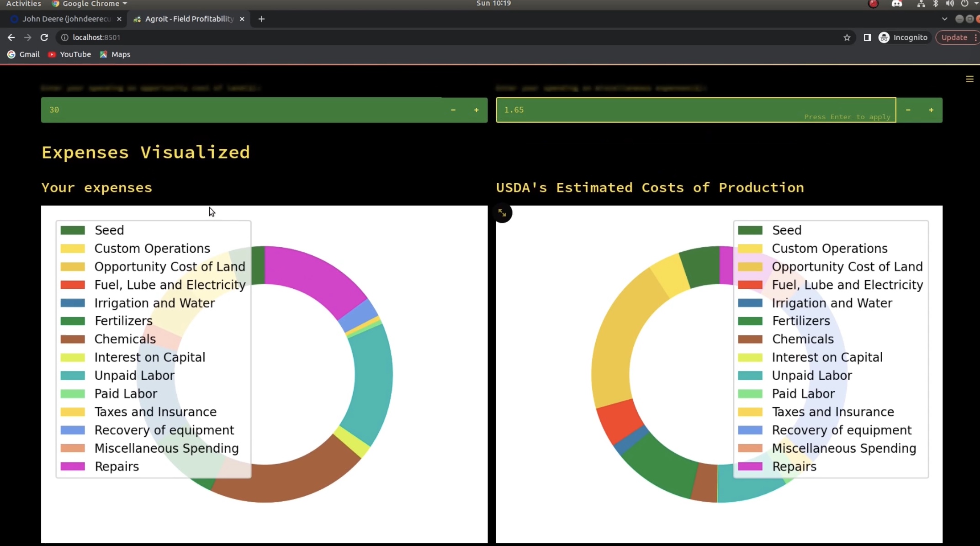Image resolution: width=980 pixels, height=546 pixels.
Task: Open the Streamlit hamburger menu
Action: coord(969,80)
